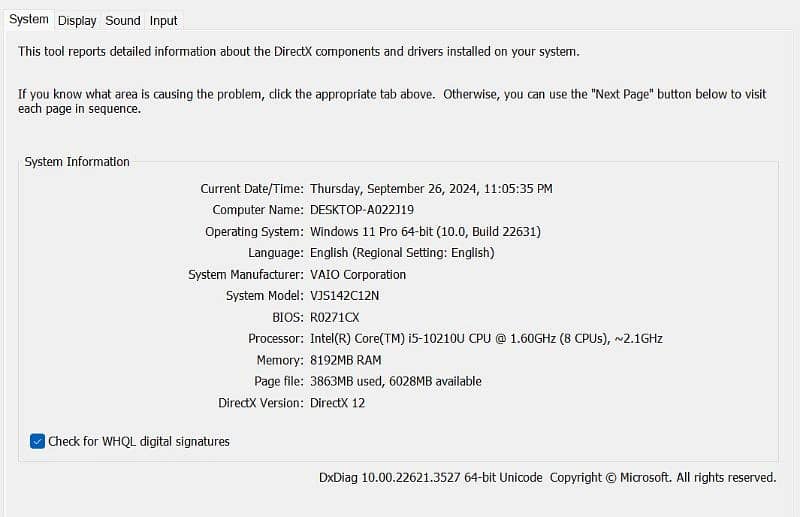Click the Page file usage value
Viewport: 800px width, 517px height.
395,381
